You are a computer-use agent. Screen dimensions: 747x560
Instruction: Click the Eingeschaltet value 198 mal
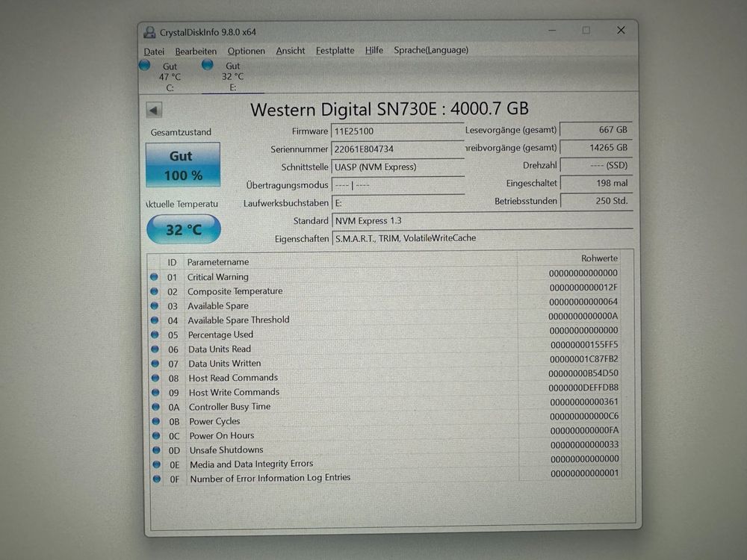(x=596, y=183)
